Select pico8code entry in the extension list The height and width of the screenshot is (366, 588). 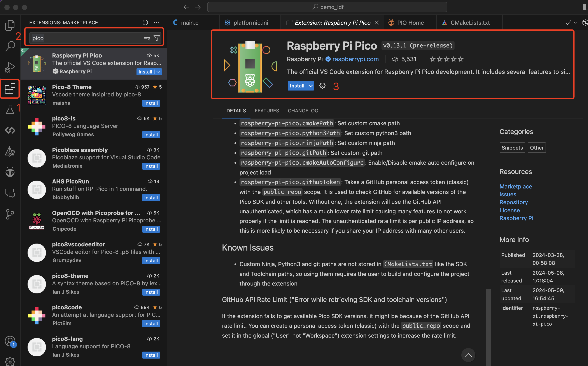(x=94, y=315)
